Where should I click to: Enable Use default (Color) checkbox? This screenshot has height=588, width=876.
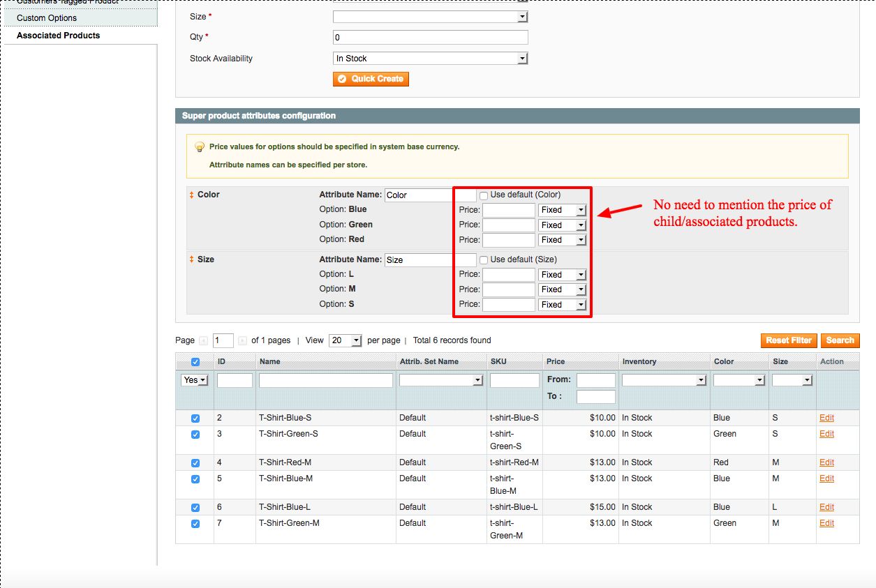click(484, 195)
